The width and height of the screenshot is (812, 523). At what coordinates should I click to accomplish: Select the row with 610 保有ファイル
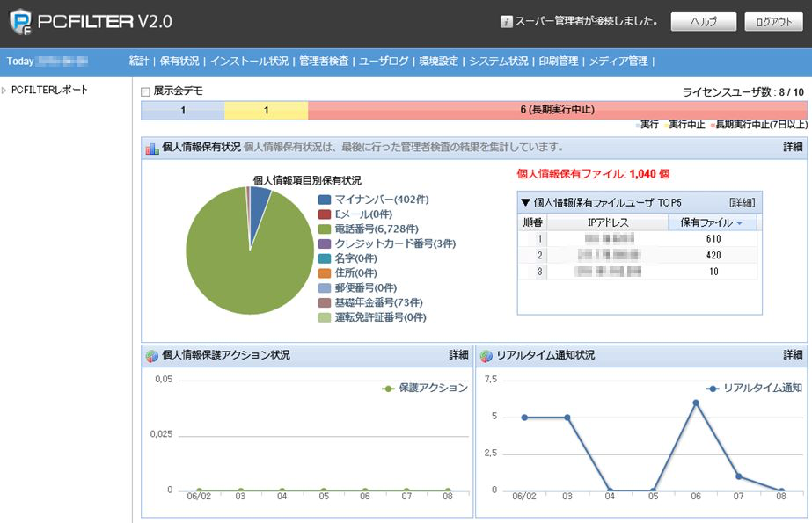638,238
